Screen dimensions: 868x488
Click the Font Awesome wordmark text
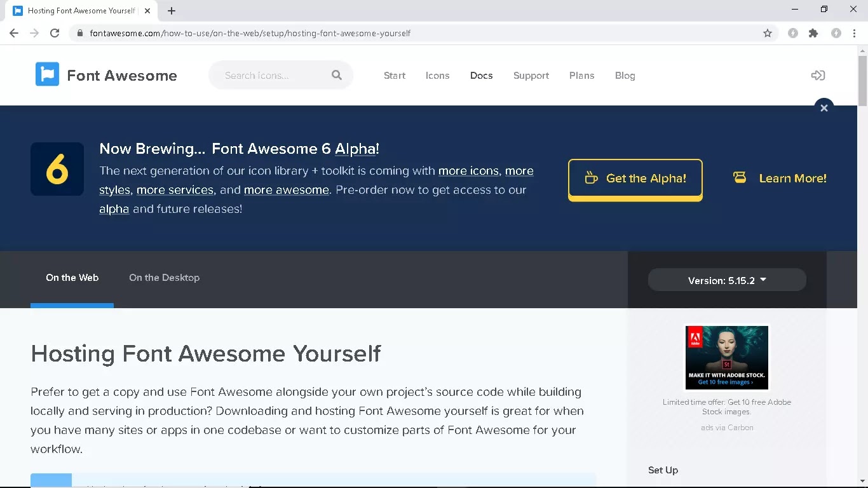(x=122, y=75)
